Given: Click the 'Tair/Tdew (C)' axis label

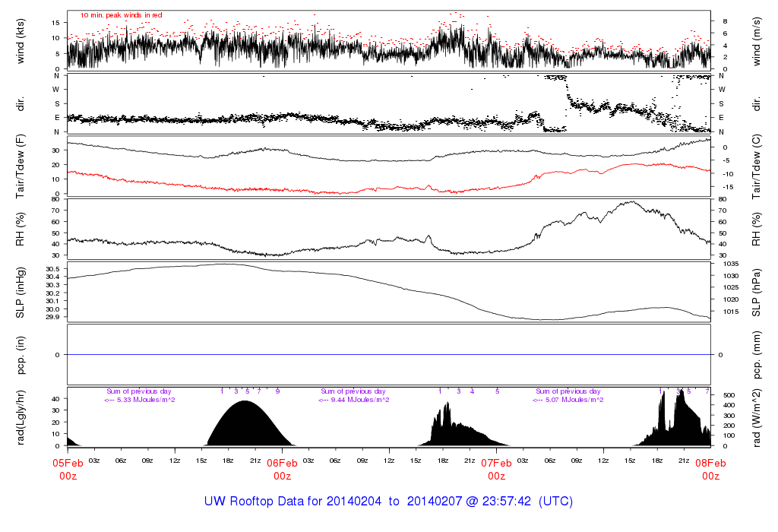Looking at the screenshot, I should [758, 165].
